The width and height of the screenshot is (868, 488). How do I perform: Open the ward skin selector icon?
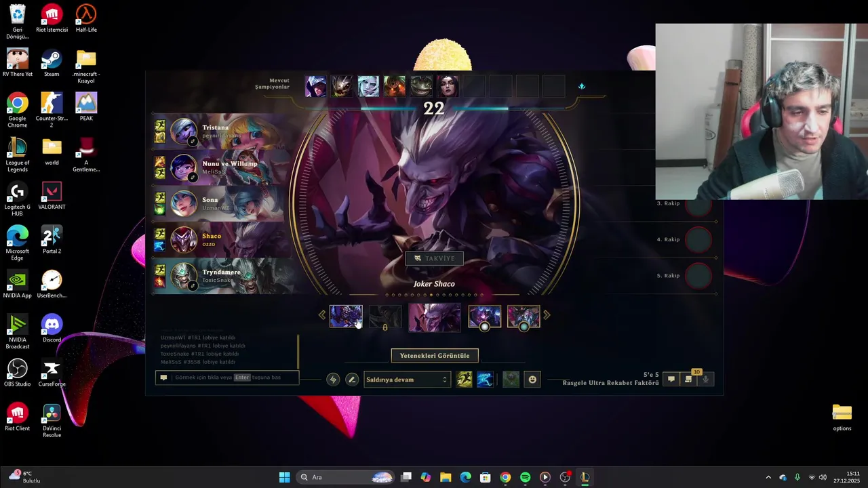(511, 380)
